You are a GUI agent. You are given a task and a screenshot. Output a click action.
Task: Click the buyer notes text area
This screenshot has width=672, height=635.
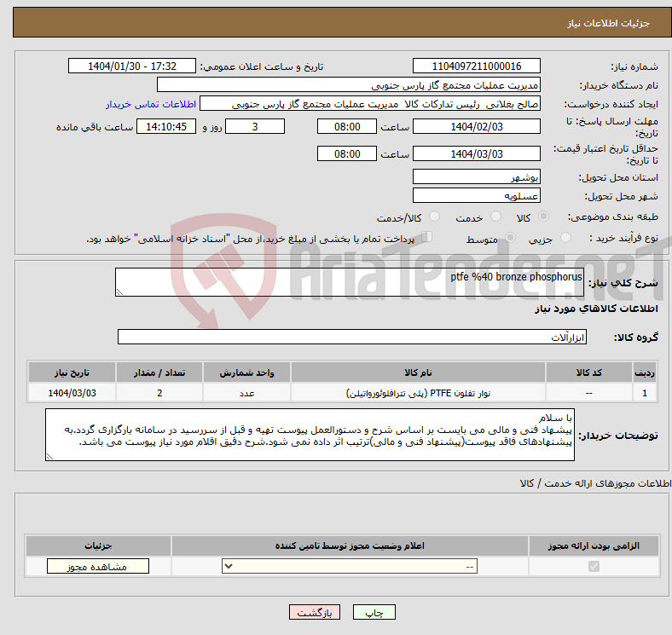coord(310,435)
